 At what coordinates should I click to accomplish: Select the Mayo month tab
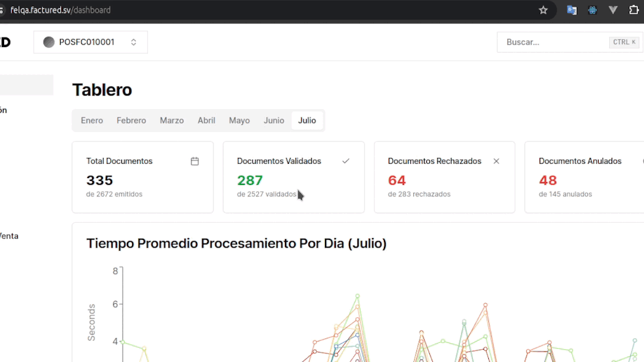239,120
